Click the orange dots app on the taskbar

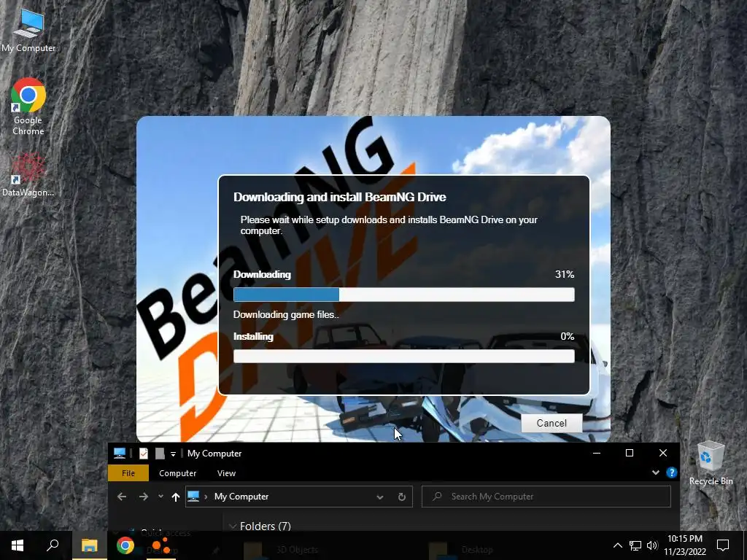click(161, 545)
